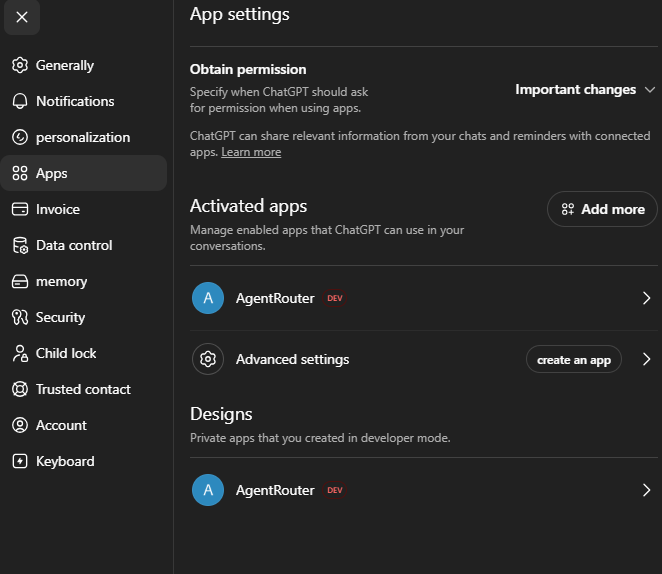Switch to the Invoice tab

click(x=84, y=209)
